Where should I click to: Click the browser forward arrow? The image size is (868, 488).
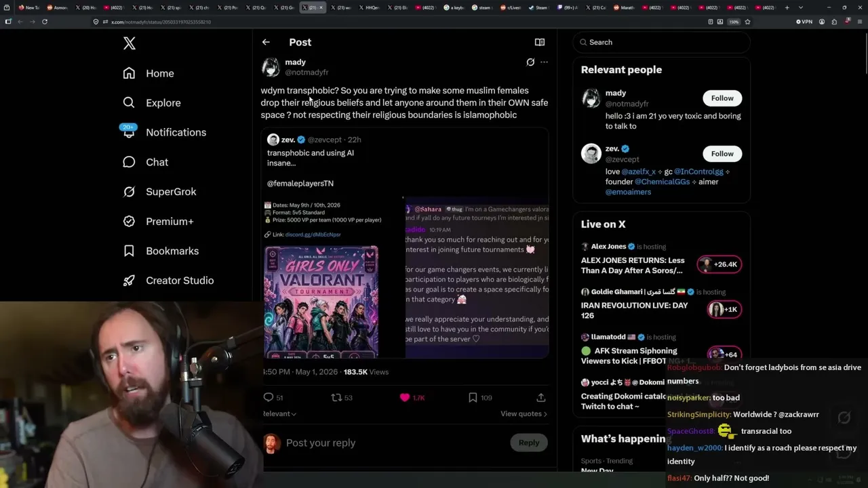tap(32, 22)
